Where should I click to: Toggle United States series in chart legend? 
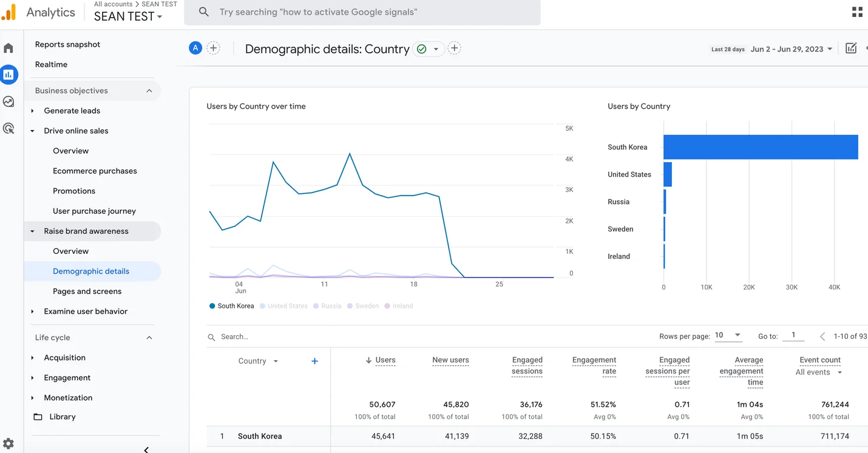(283, 306)
